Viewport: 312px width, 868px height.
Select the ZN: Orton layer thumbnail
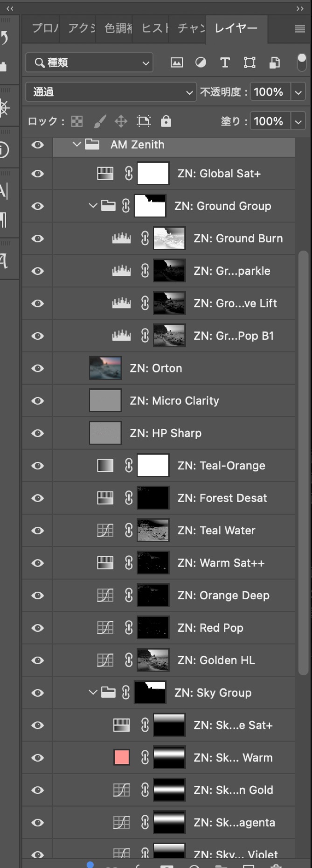pos(105,368)
